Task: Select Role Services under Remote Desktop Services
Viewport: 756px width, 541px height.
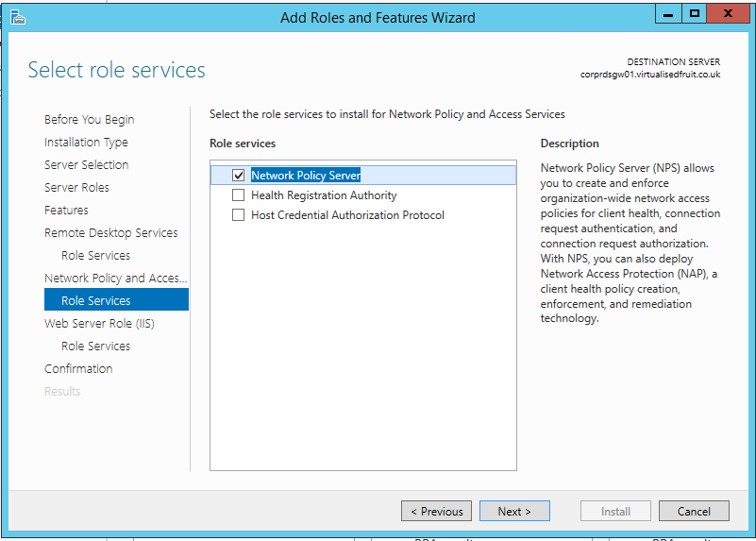Action: click(95, 256)
